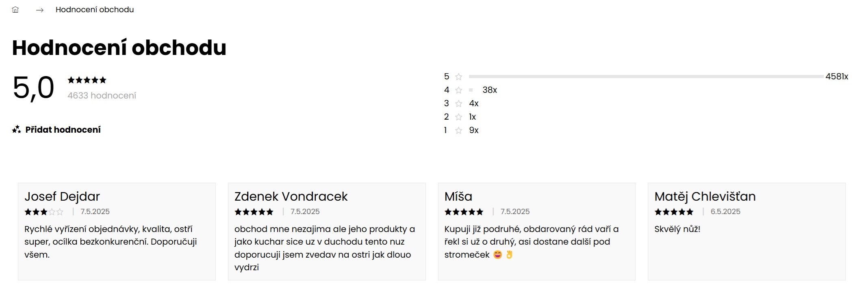Open Josef Dejdar's review card

117,232
